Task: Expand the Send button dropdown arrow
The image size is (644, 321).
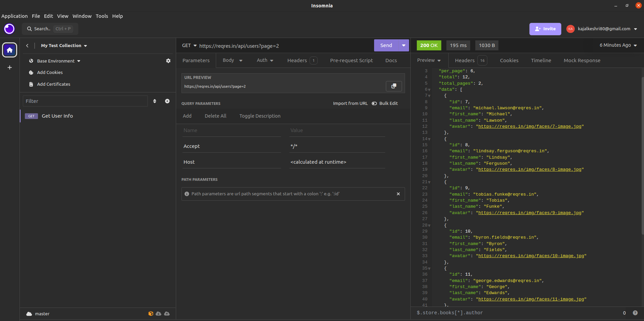Action: pos(403,45)
